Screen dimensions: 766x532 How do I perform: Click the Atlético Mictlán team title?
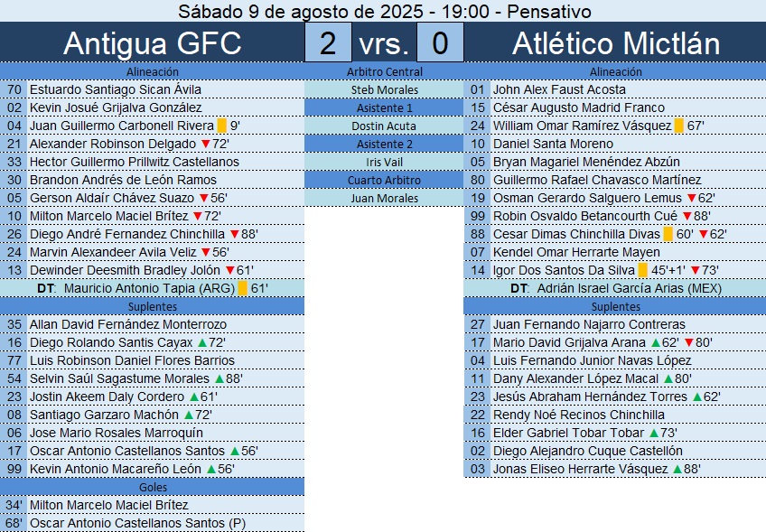(615, 43)
